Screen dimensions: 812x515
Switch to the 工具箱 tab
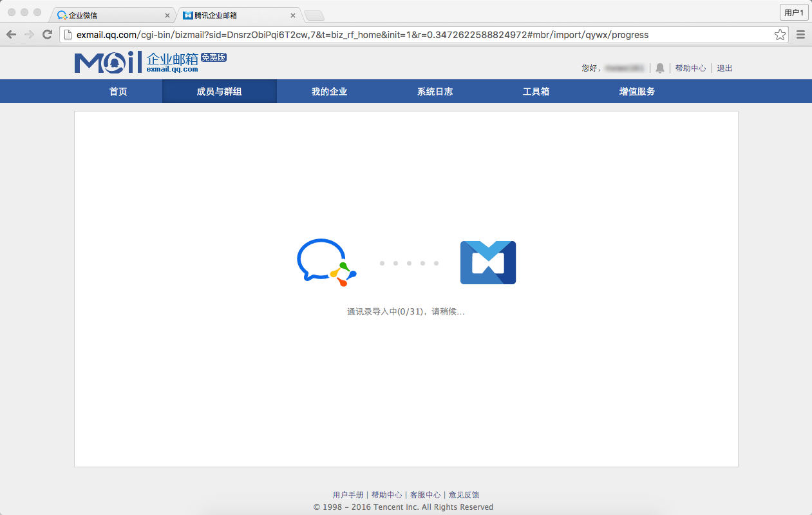pos(536,92)
